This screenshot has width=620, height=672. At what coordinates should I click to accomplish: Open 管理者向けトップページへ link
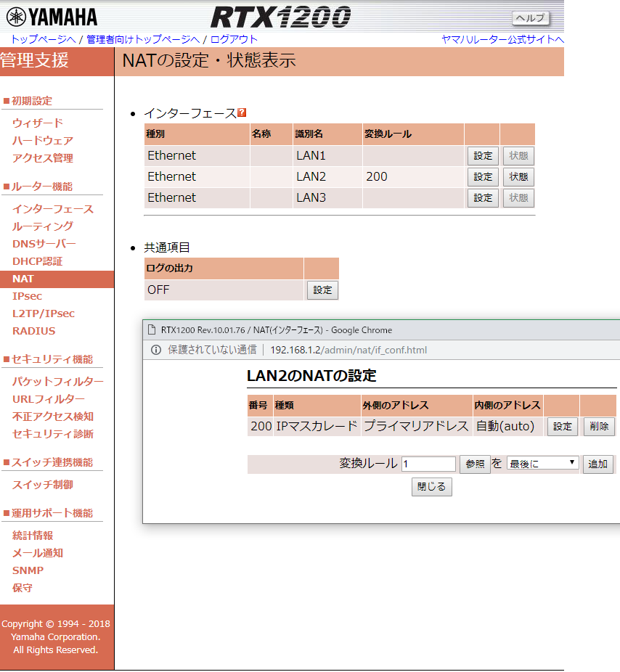click(x=143, y=39)
